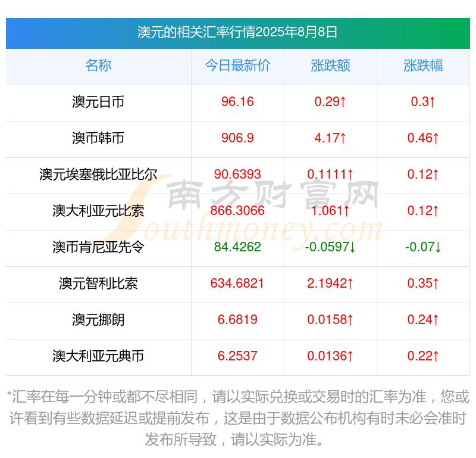Image resolution: width=476 pixels, height=458 pixels.
Task: Click the percent value 0.24↑
Action: [x=423, y=320]
